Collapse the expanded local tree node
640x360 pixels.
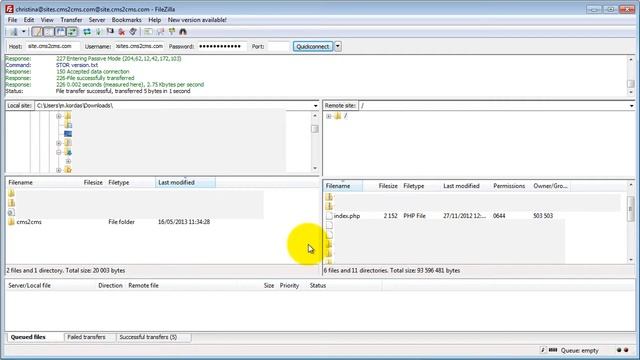point(58,152)
